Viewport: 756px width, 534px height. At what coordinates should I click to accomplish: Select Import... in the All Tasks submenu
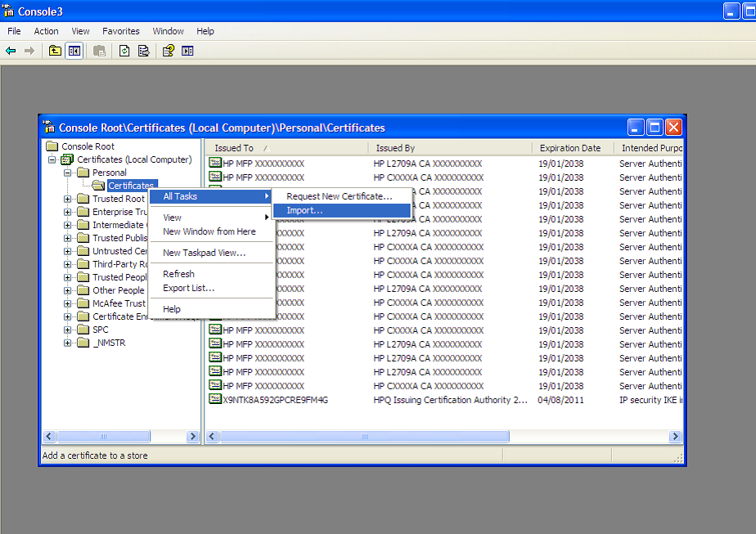pyautogui.click(x=304, y=210)
